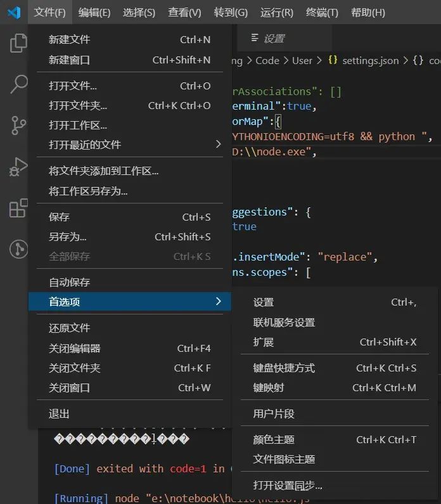The width and height of the screenshot is (441, 504).
Task: Click settings.json in the breadcrumb
Action: (x=370, y=60)
